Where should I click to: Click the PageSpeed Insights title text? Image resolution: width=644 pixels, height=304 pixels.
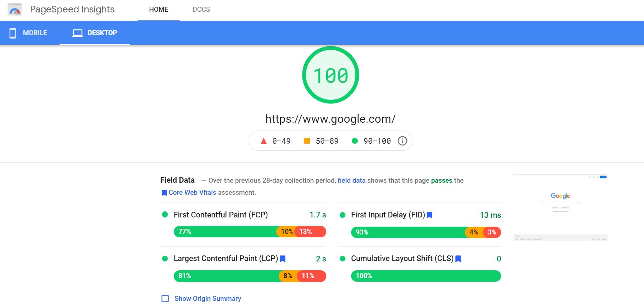tap(72, 10)
